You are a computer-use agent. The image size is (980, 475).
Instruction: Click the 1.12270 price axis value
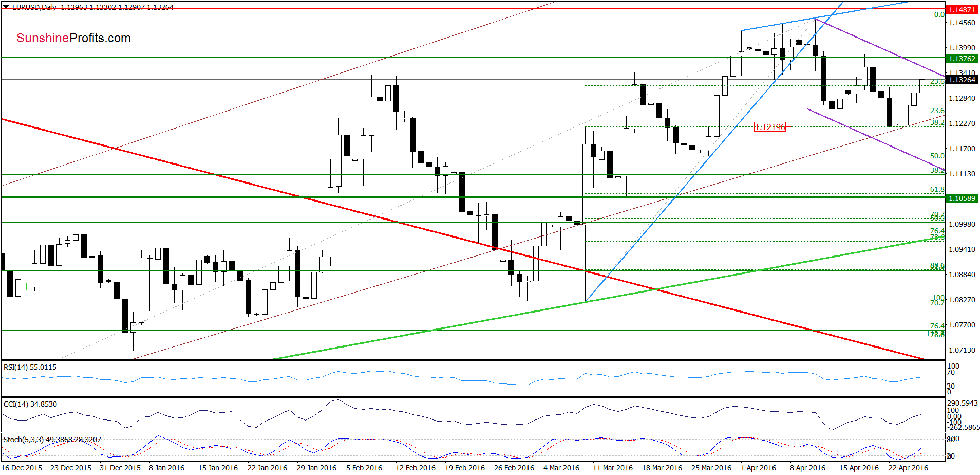962,123
